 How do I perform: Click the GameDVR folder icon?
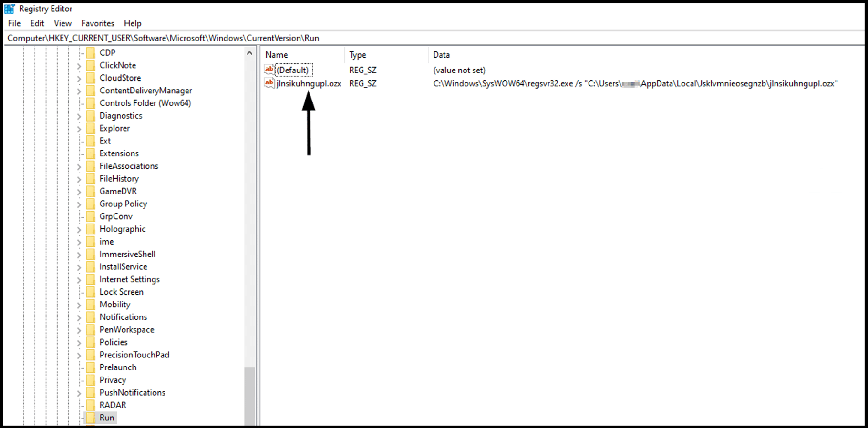(x=91, y=191)
